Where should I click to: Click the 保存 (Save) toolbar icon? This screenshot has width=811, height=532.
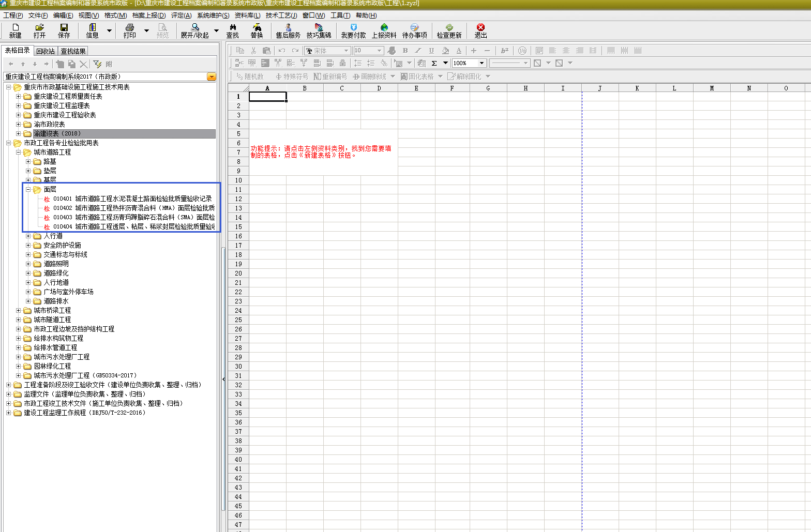64,31
